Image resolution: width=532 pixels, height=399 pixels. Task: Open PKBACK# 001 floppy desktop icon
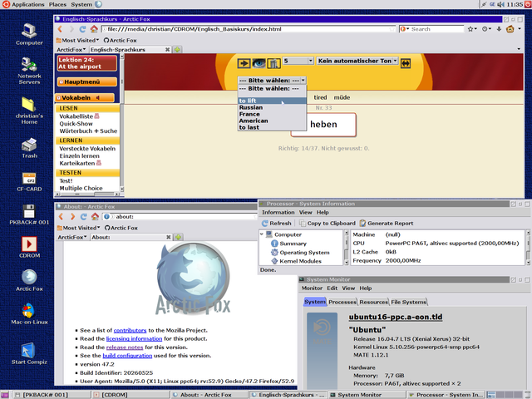click(x=29, y=214)
